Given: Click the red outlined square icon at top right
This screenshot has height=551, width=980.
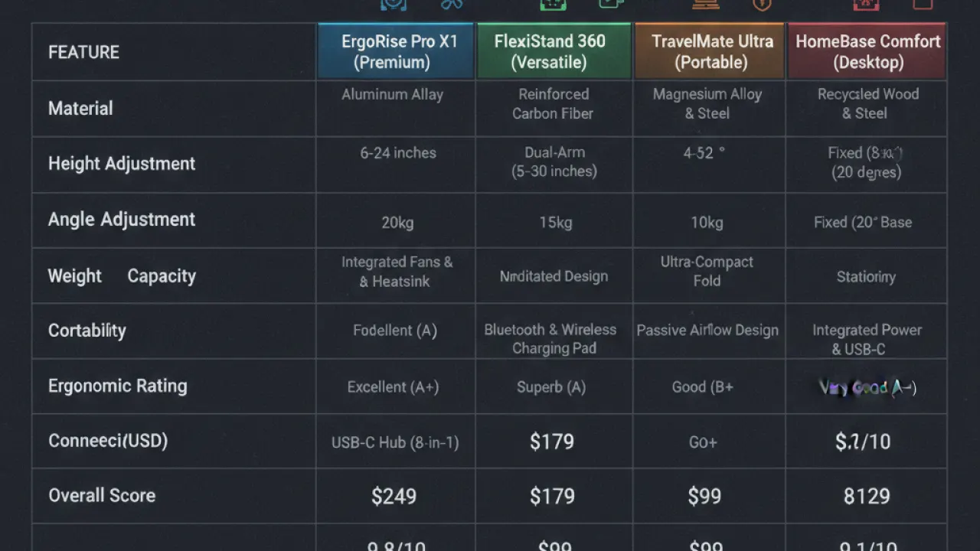Looking at the screenshot, I should 923,4.
